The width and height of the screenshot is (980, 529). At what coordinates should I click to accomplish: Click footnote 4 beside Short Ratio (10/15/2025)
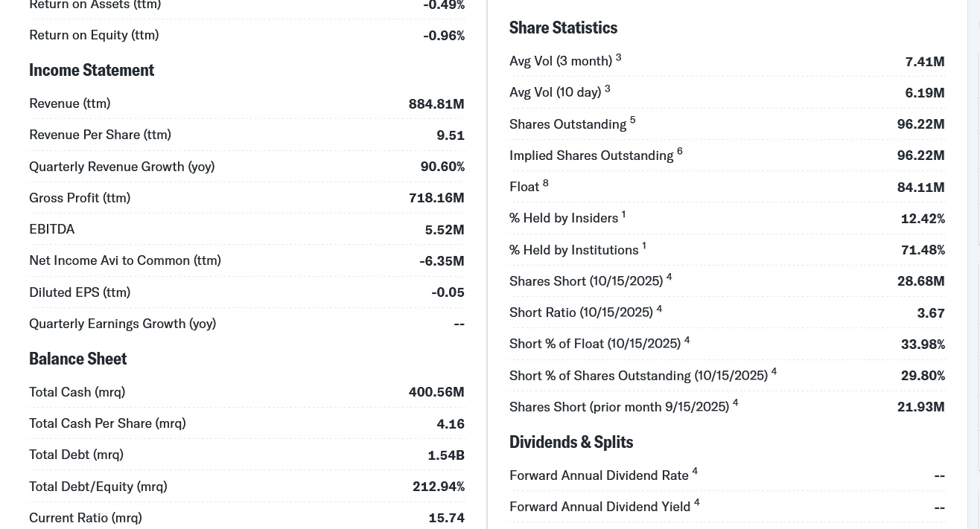coord(659,309)
